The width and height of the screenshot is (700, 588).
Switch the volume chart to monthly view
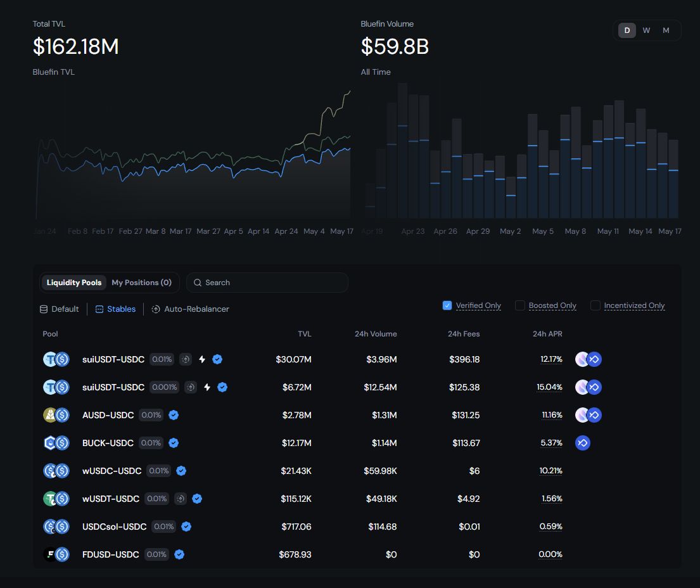click(x=666, y=30)
